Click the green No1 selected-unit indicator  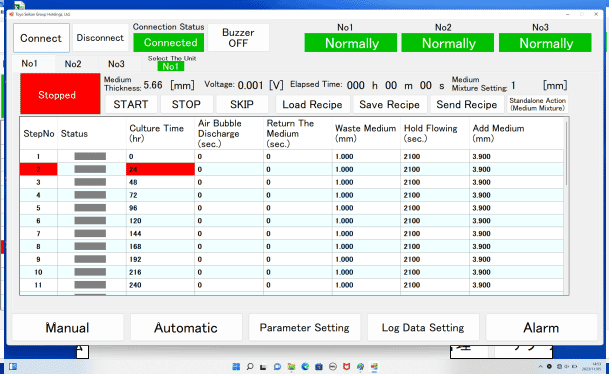(171, 67)
